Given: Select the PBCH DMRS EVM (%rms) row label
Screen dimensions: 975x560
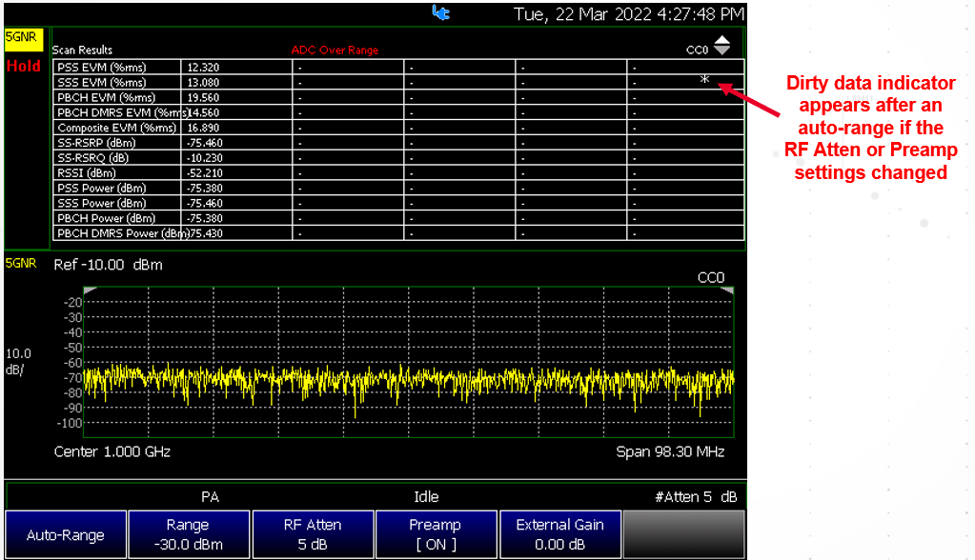Looking at the screenshot, I should point(123,112).
